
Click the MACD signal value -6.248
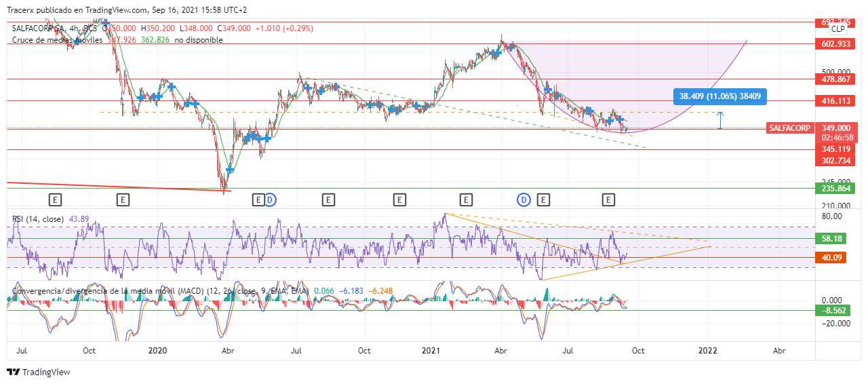pos(380,291)
